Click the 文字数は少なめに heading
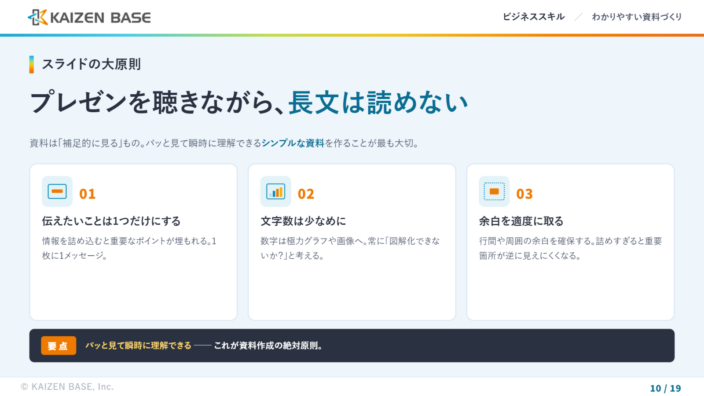The width and height of the screenshot is (704, 396). click(304, 221)
